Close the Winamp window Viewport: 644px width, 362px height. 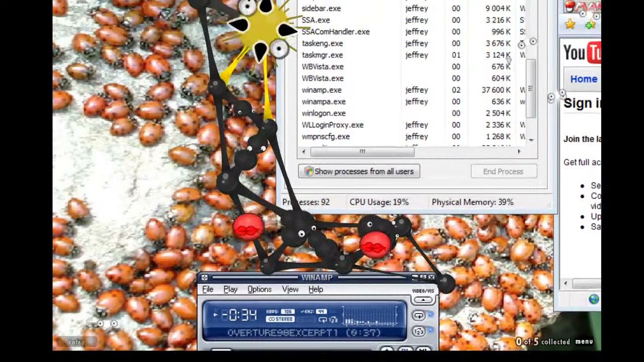tap(431, 278)
